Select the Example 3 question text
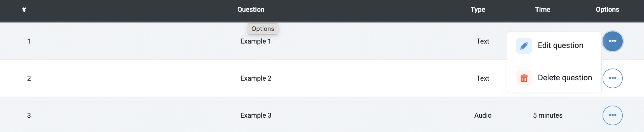The width and height of the screenshot is (644, 132). point(256,115)
